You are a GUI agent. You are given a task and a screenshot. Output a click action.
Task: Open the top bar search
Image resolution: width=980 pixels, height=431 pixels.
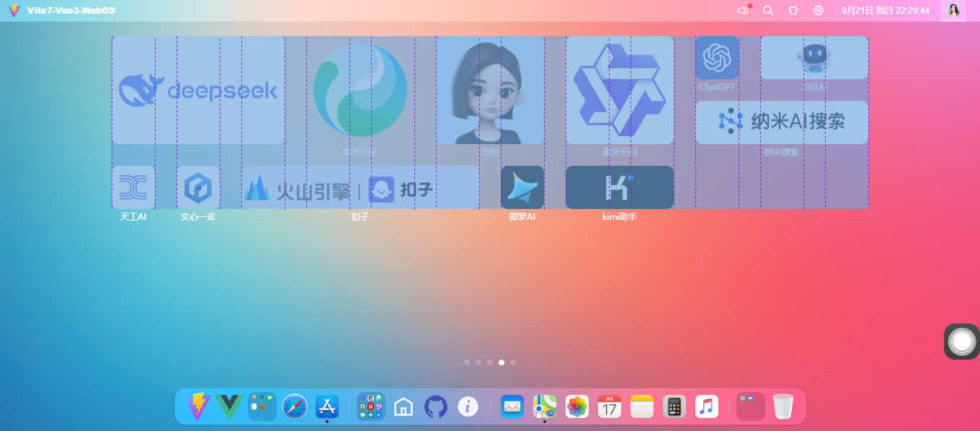tap(767, 10)
